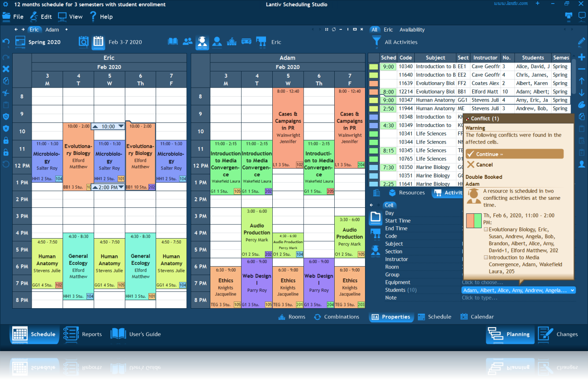This screenshot has width=588, height=380.
Task: Switch to Planning mode
Action: [510, 334]
